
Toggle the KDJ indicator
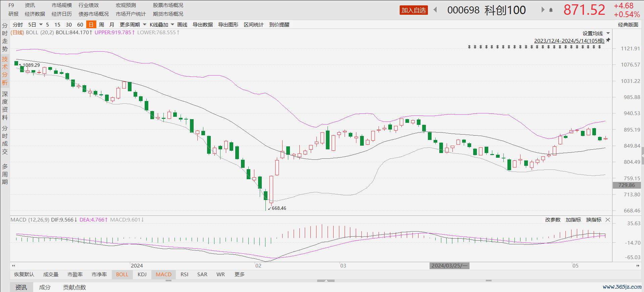[142, 275]
